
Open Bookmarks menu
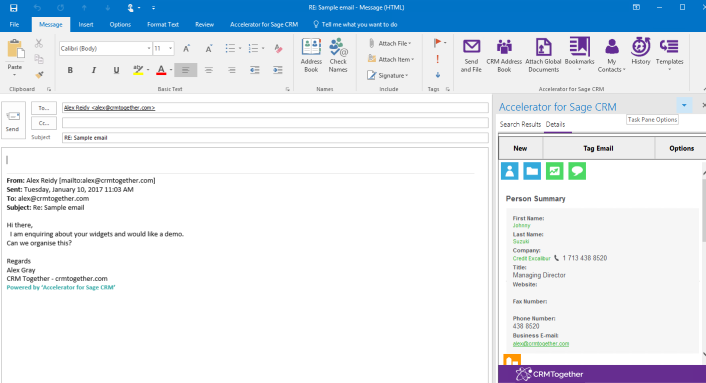click(x=579, y=55)
